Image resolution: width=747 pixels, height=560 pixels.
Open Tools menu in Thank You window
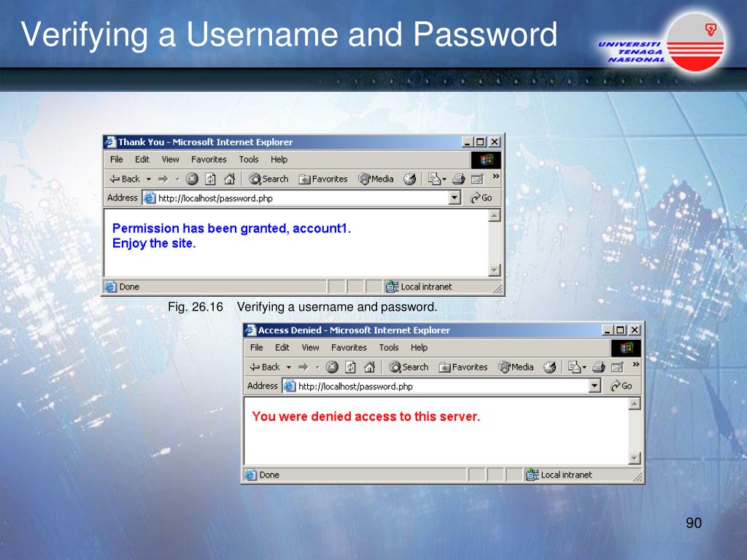[x=249, y=160]
